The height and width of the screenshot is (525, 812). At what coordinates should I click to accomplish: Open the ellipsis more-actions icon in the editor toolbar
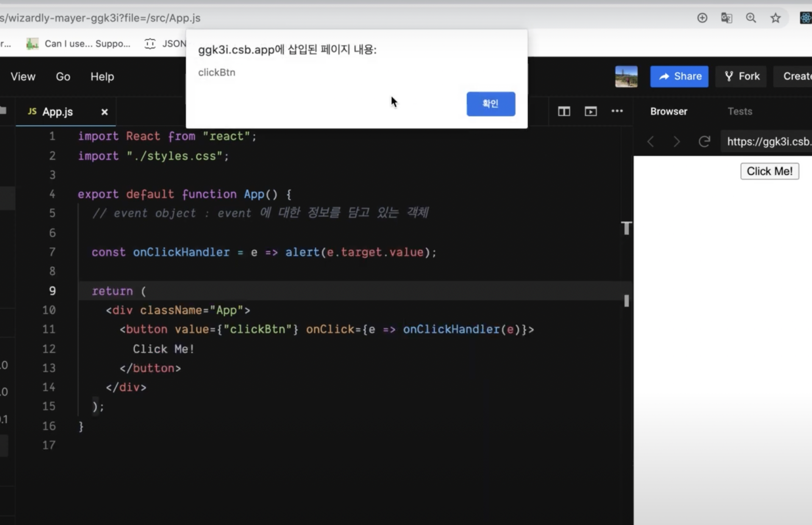point(617,112)
